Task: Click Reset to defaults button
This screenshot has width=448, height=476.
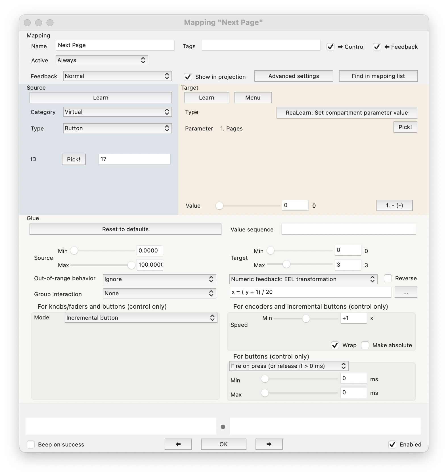Action: point(125,229)
